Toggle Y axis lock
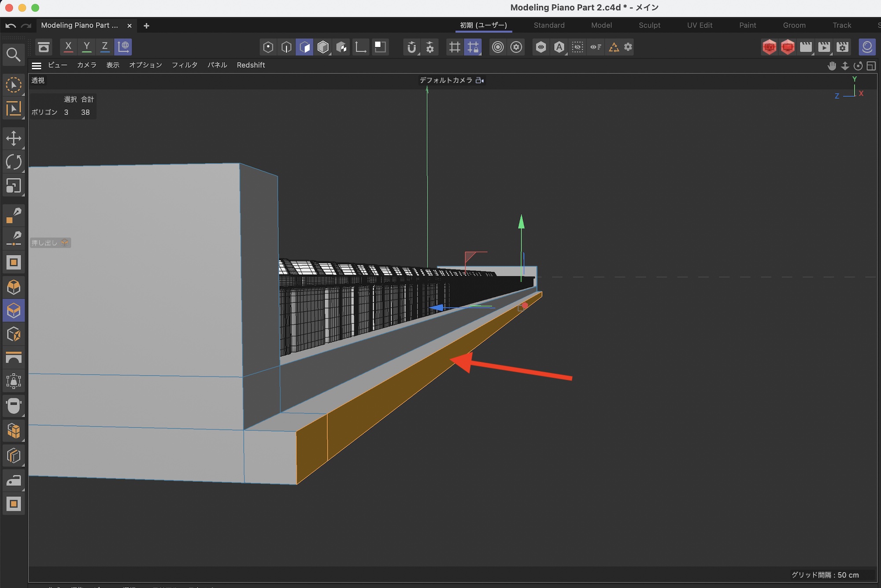881x588 pixels. click(x=86, y=47)
